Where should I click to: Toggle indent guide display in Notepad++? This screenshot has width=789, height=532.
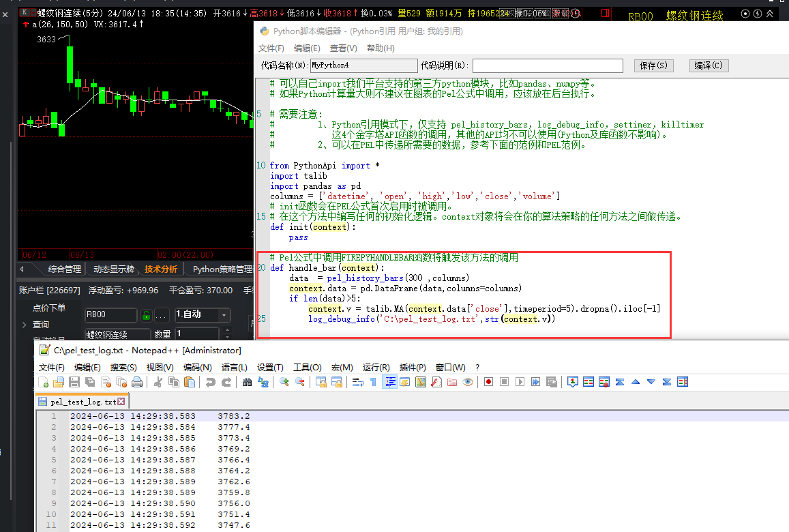[x=390, y=382]
